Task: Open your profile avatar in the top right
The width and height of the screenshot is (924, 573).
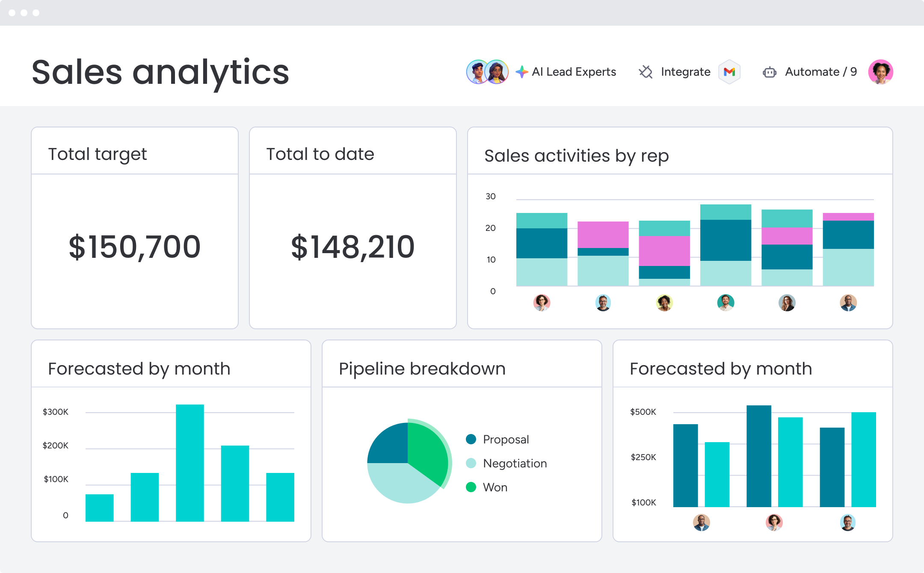Action: [x=881, y=72]
